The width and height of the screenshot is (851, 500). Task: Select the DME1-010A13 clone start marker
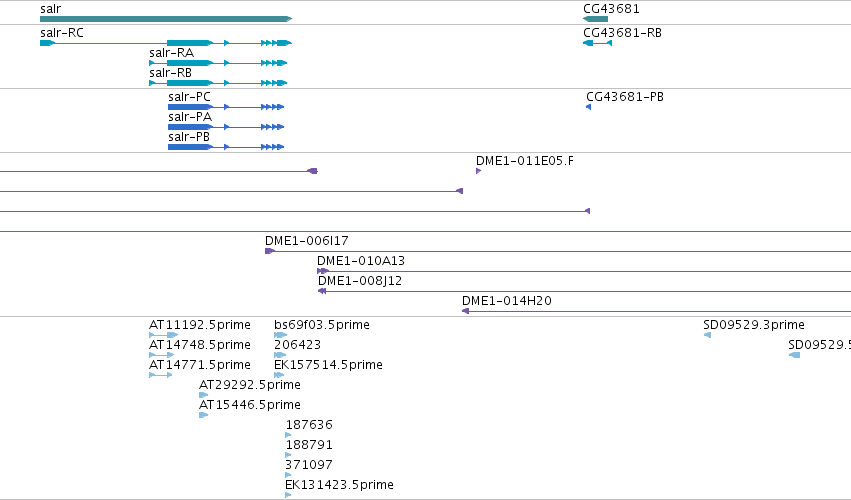[x=323, y=271]
